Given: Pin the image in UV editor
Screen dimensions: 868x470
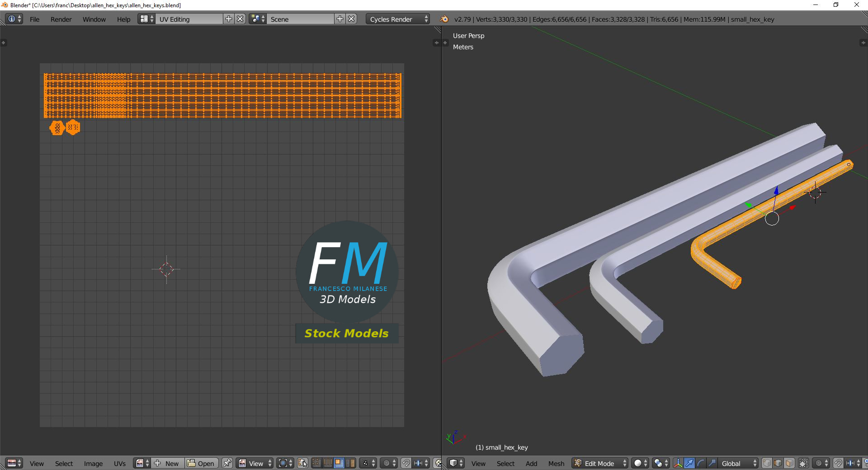Looking at the screenshot, I should 227,463.
